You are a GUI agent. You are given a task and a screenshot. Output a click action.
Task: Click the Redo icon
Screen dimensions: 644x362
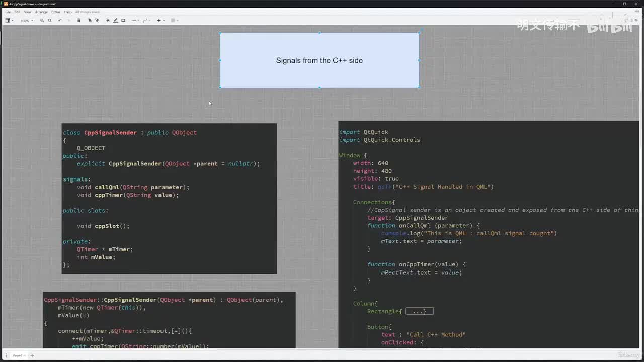68,21
